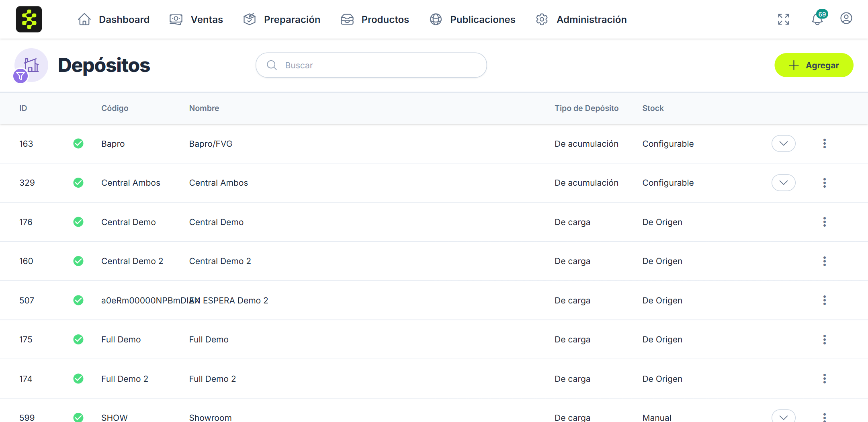Click the ID 175 cell

pos(26,340)
